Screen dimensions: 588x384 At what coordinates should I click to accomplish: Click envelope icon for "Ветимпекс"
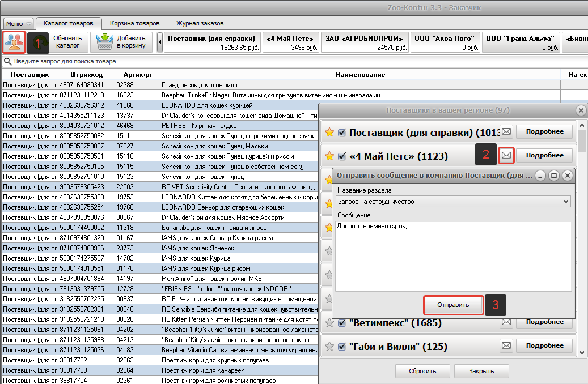click(506, 322)
